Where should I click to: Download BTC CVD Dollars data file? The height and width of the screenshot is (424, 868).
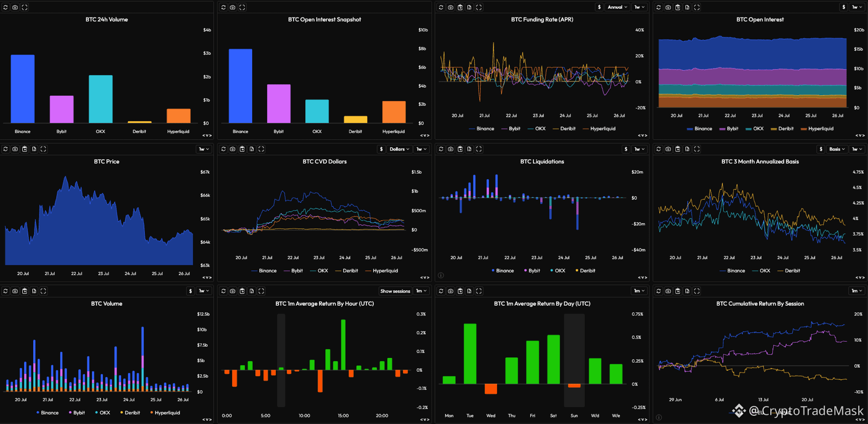pos(252,149)
